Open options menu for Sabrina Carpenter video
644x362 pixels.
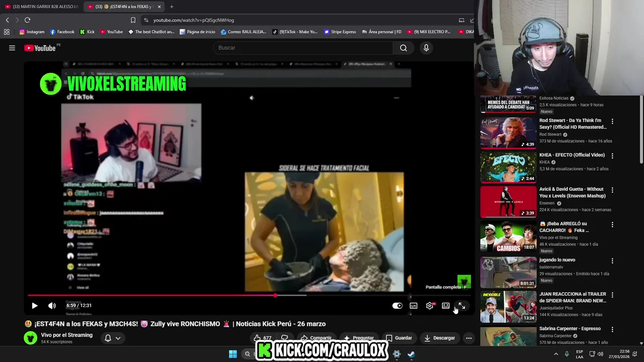click(x=612, y=329)
